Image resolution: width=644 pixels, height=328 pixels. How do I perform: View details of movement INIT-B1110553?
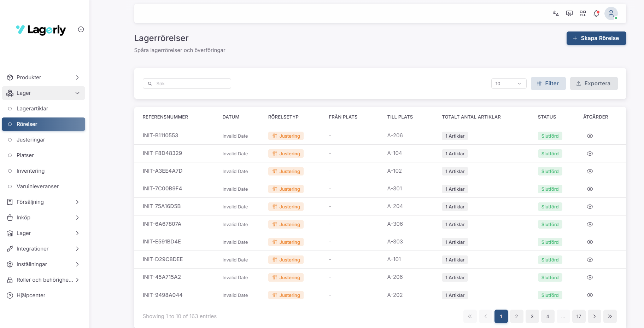[x=590, y=136]
